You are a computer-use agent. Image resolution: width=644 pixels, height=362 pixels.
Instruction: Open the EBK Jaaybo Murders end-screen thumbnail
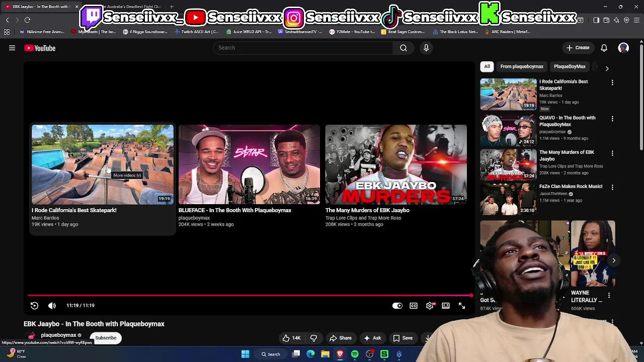pyautogui.click(x=396, y=164)
